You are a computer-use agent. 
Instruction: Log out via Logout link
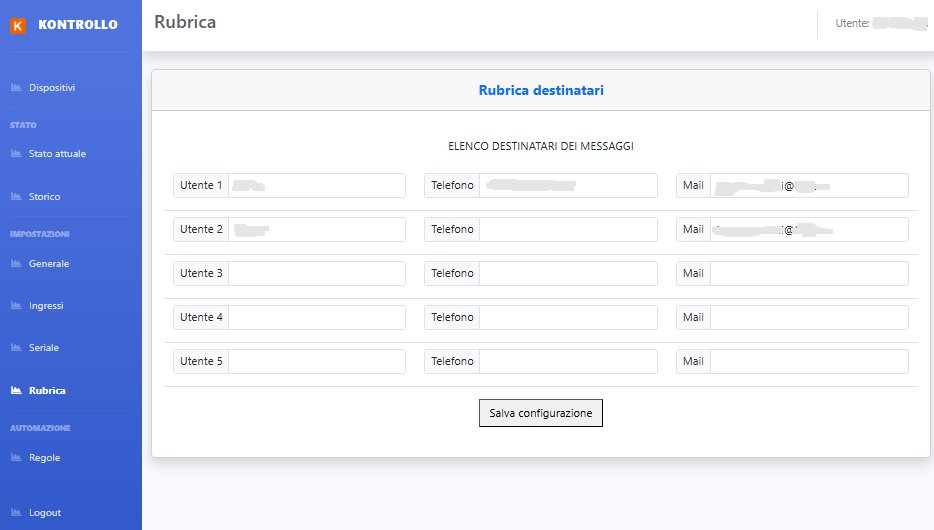coord(45,512)
